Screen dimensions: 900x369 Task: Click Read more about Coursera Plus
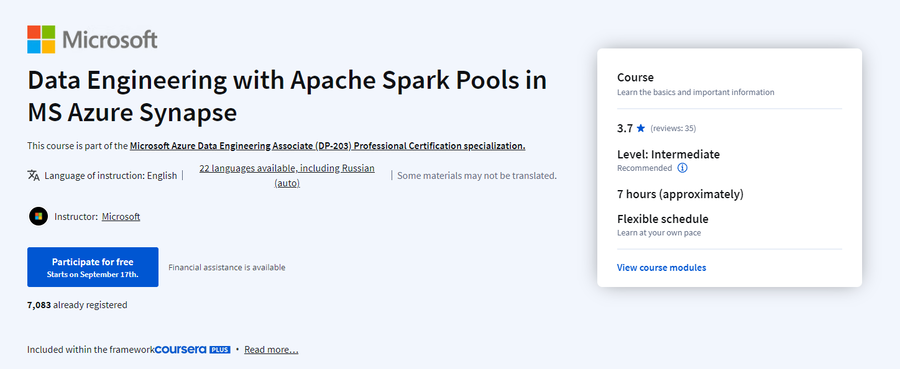coord(271,349)
